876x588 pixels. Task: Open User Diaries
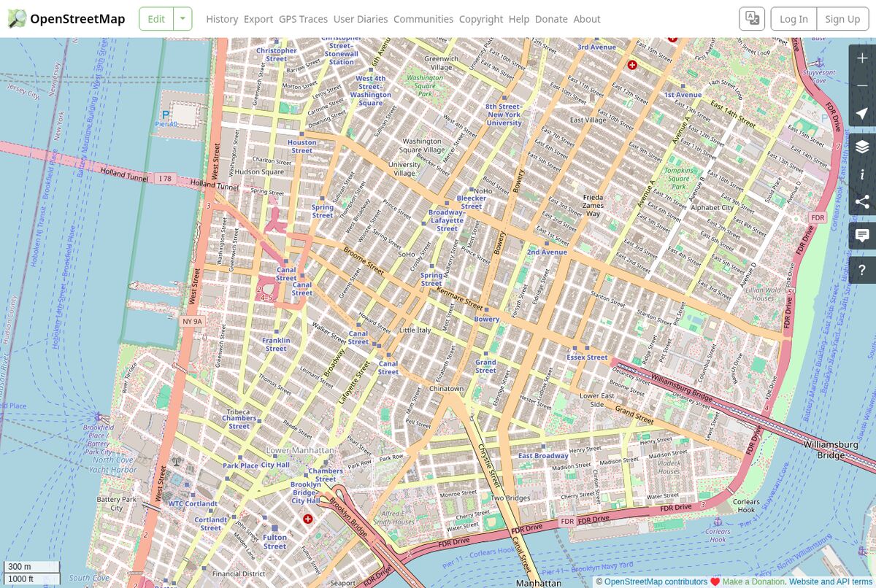click(x=361, y=19)
